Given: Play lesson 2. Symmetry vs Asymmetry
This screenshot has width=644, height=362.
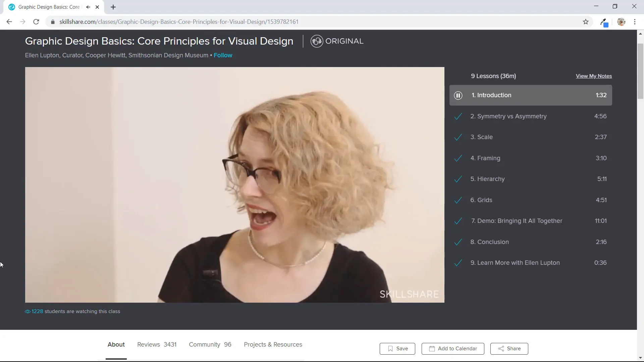Looking at the screenshot, I should [531, 116].
